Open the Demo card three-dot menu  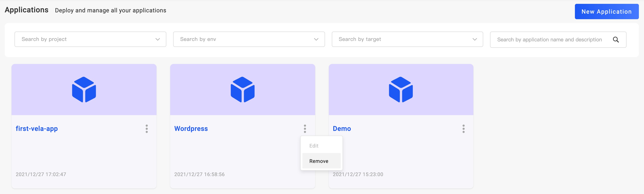click(463, 129)
